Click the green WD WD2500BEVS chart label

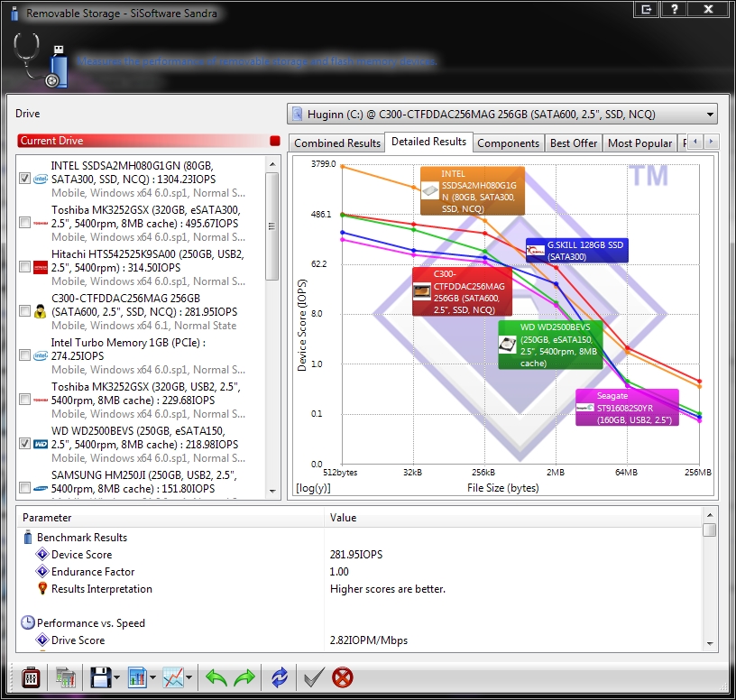coord(550,345)
